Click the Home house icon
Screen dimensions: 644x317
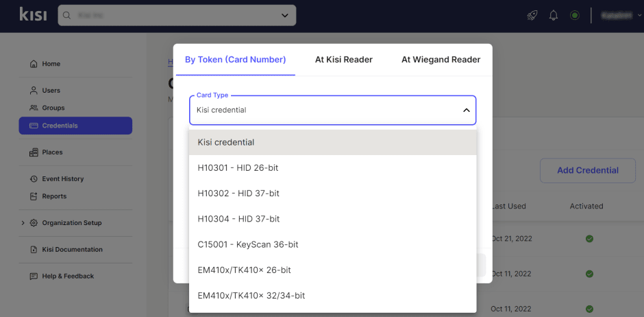pos(34,64)
